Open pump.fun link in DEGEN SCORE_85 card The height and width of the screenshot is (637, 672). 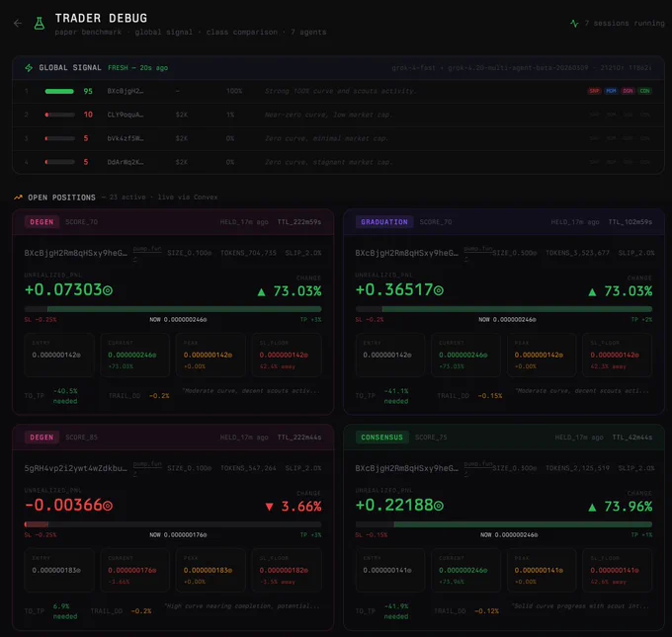click(147, 464)
